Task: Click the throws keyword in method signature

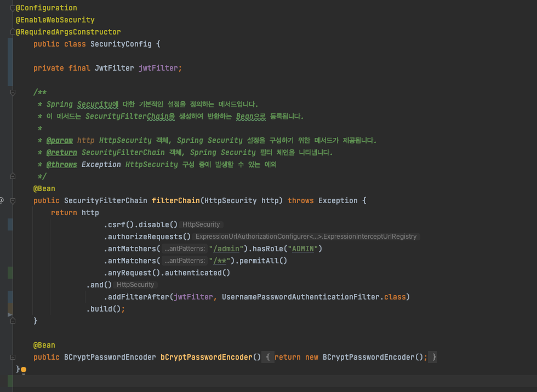Action: 300,200
